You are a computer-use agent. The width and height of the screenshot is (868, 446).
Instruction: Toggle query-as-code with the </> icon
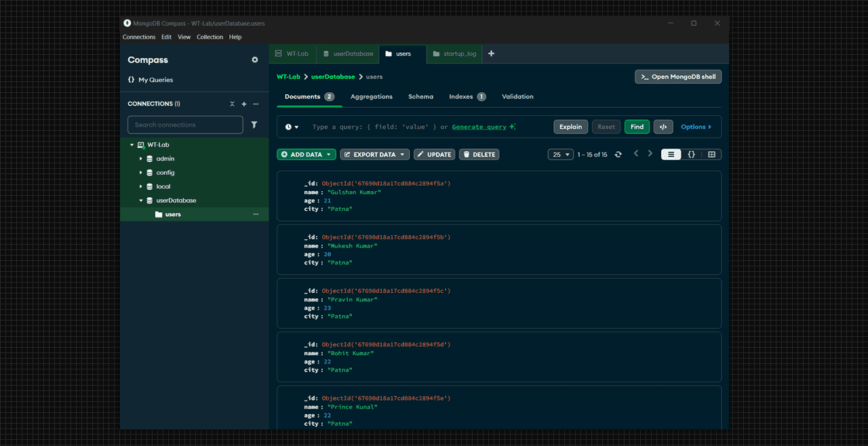(x=663, y=127)
